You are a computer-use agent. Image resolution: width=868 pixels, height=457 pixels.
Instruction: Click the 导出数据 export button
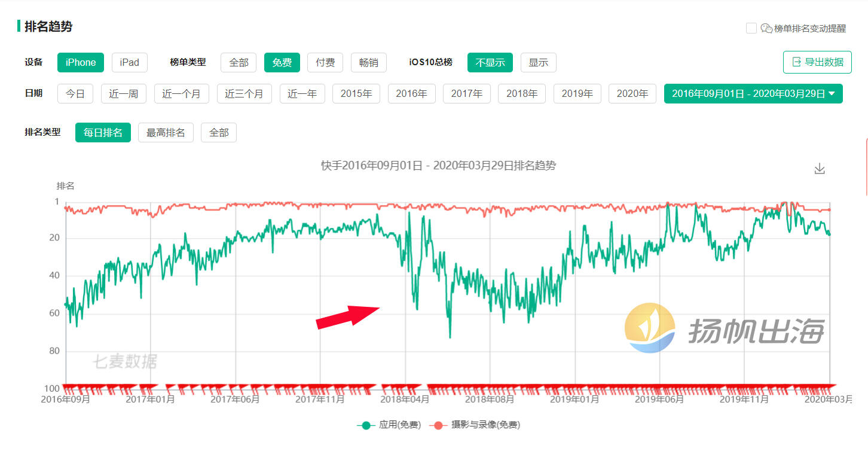point(817,62)
